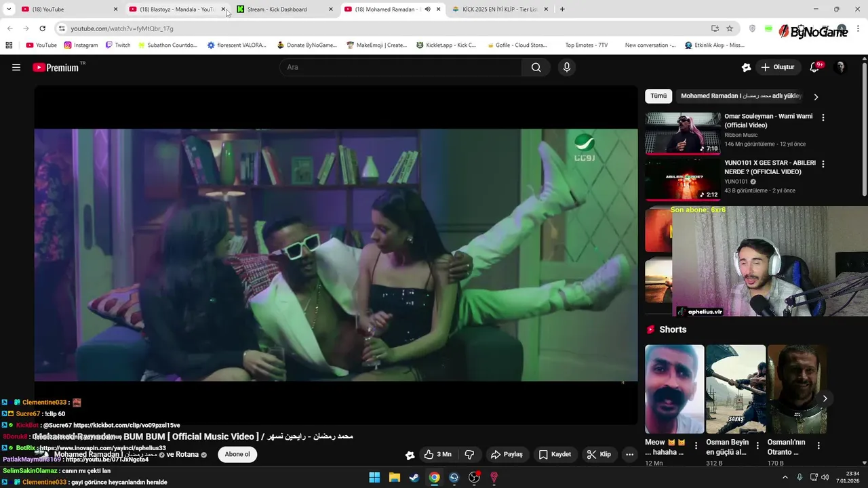Open the Chrome apps grid

(x=9, y=45)
